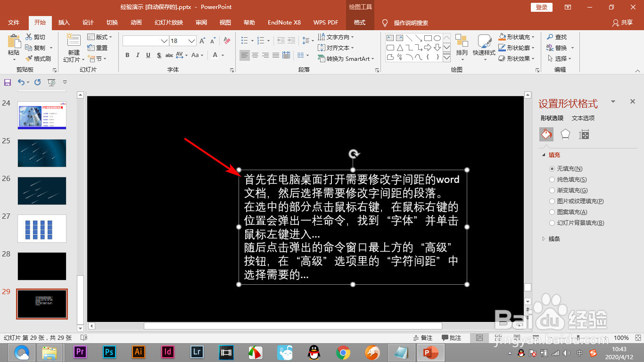Screen dimensions: 644x362
Task: Open the font size 18 dropdown
Action: tap(192, 41)
